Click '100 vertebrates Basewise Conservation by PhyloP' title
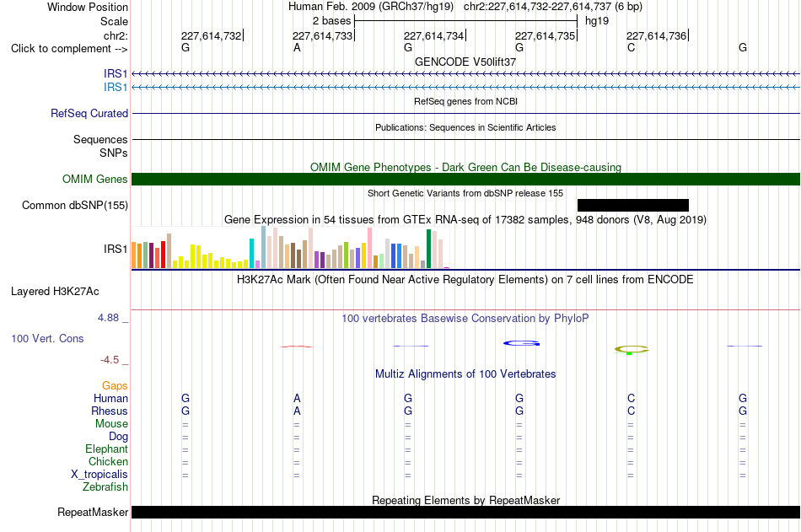801x532 pixels. 465,319
